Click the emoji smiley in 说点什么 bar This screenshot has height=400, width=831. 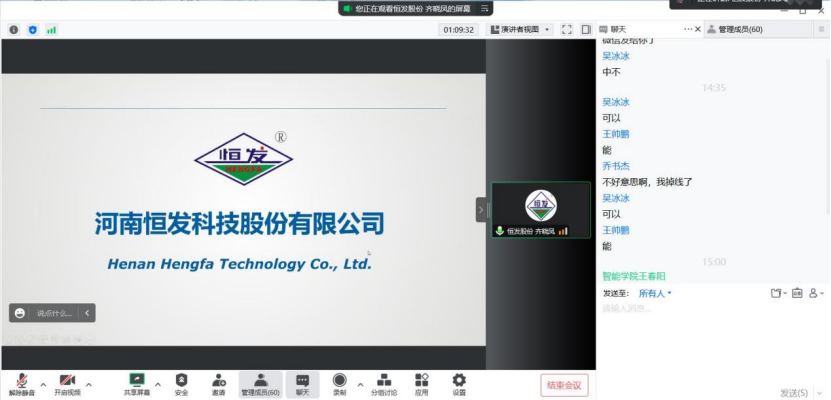point(20,313)
